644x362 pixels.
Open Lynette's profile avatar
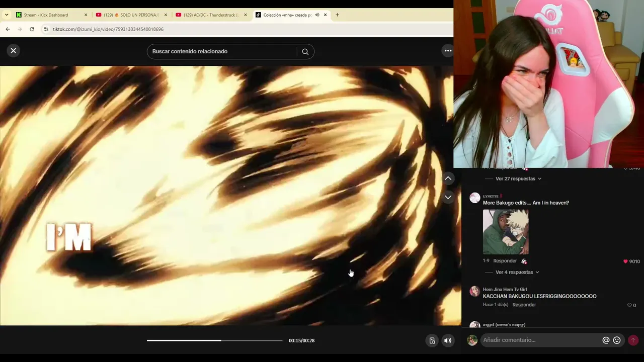[474, 198]
